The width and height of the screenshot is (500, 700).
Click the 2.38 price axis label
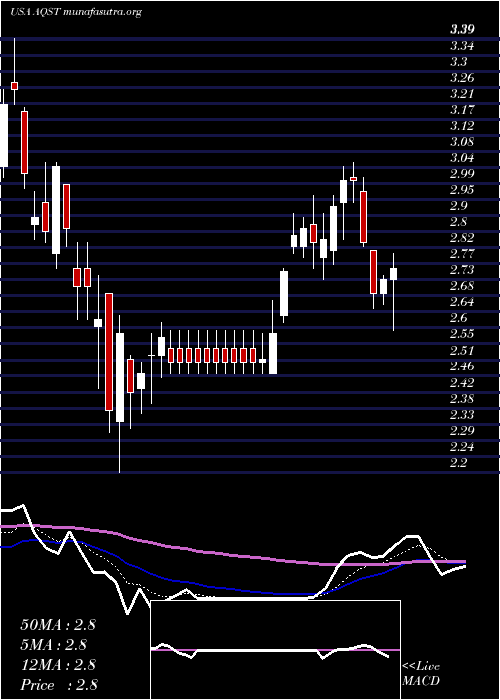462,399
